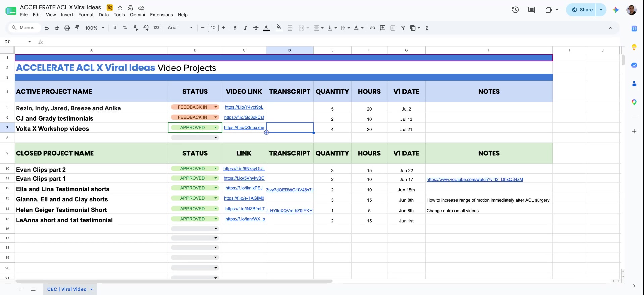644x295 pixels.
Task: Open Contacts side panel icon
Action: pos(634,84)
